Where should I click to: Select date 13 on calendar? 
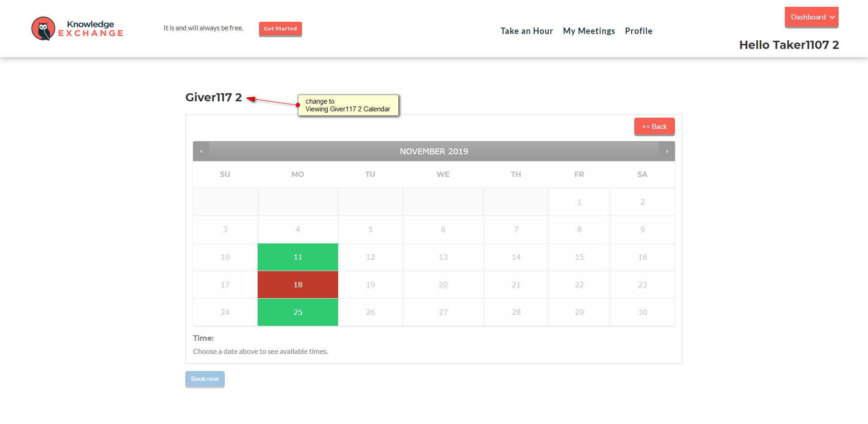[x=443, y=257]
